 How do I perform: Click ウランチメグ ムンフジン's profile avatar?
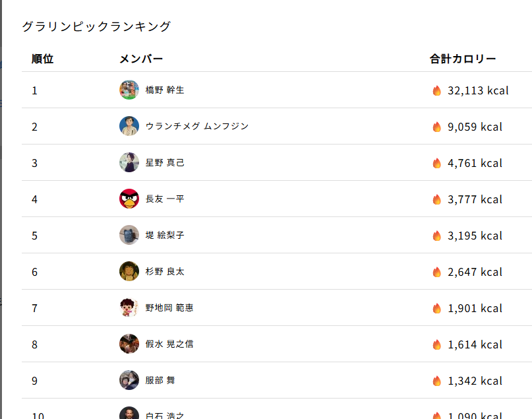[129, 126]
